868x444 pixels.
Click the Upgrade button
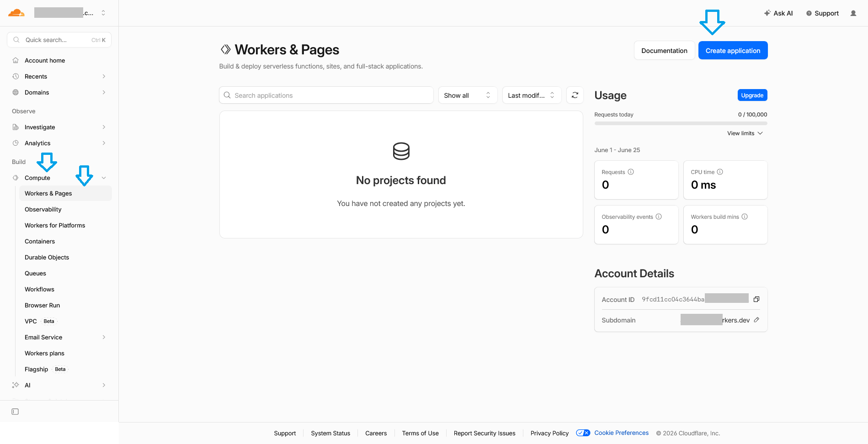click(x=752, y=95)
